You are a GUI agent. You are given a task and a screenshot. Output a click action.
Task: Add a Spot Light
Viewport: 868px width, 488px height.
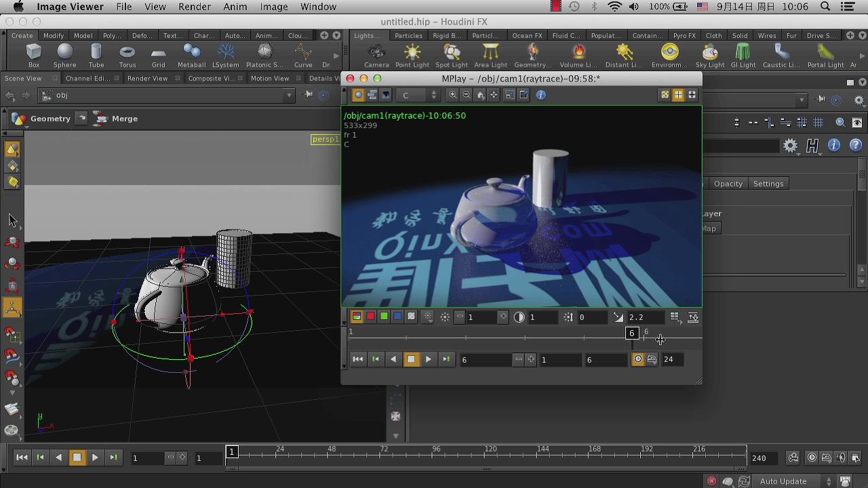(452, 55)
